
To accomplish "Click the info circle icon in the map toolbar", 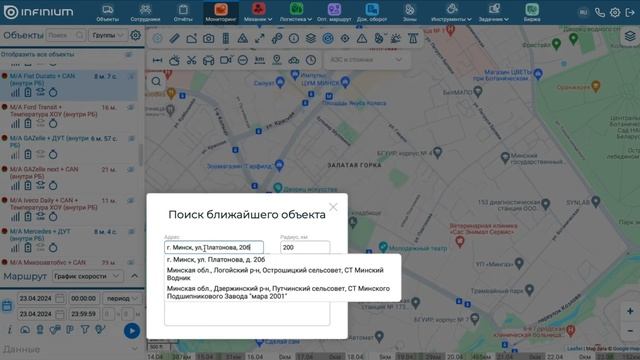I will tap(293, 38).
